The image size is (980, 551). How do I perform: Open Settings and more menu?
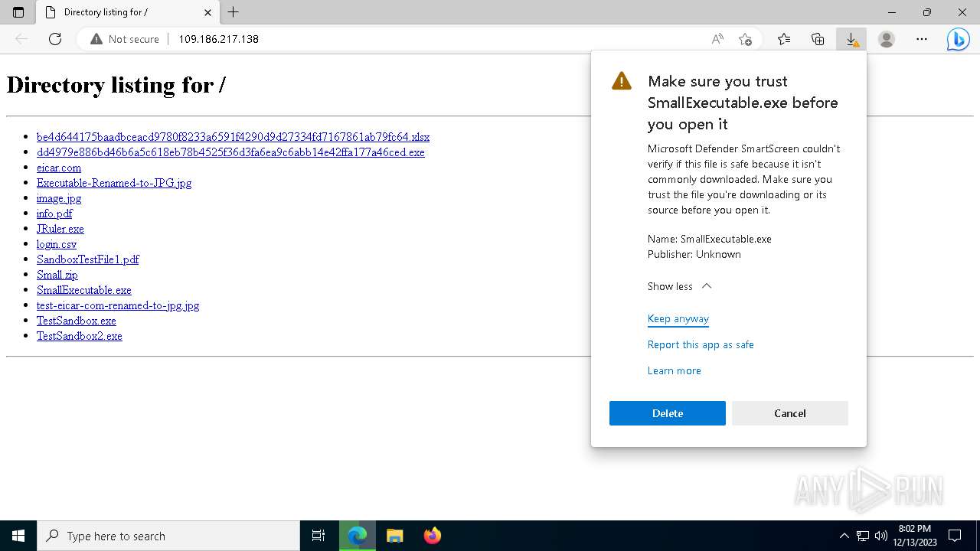[x=922, y=39]
